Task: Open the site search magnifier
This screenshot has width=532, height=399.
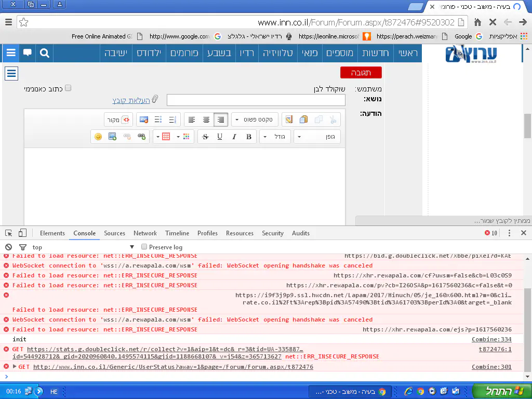Action: (45, 53)
